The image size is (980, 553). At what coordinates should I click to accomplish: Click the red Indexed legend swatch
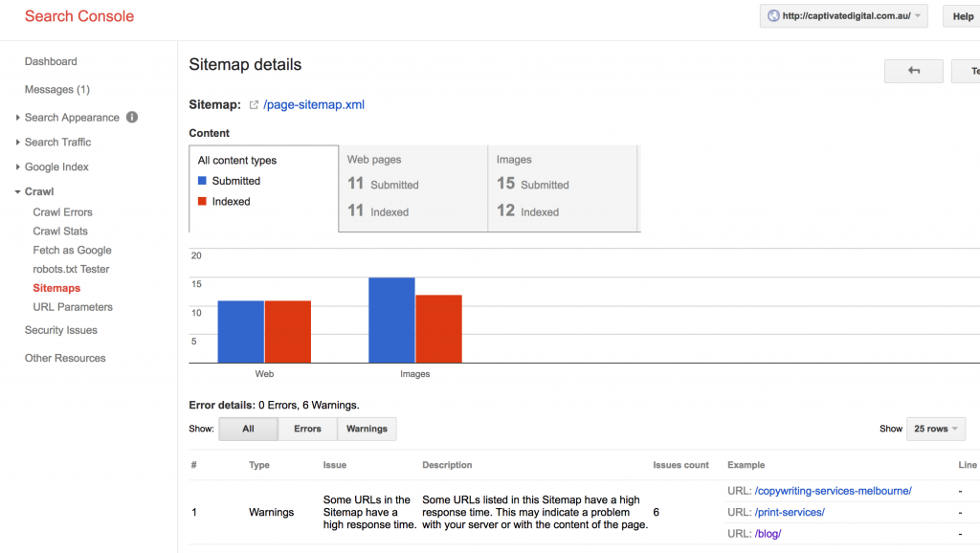point(202,201)
